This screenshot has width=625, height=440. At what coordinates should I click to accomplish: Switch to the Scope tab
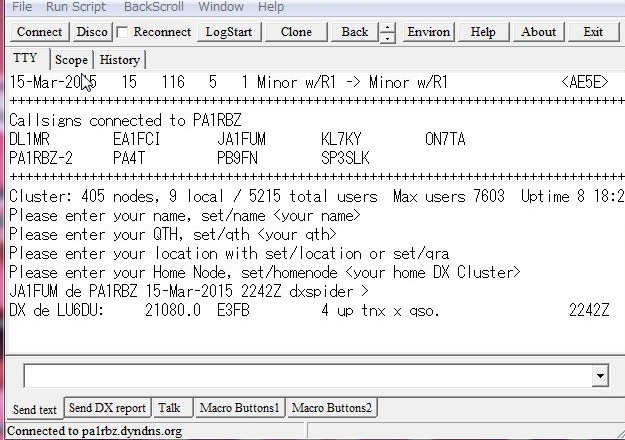click(x=71, y=60)
